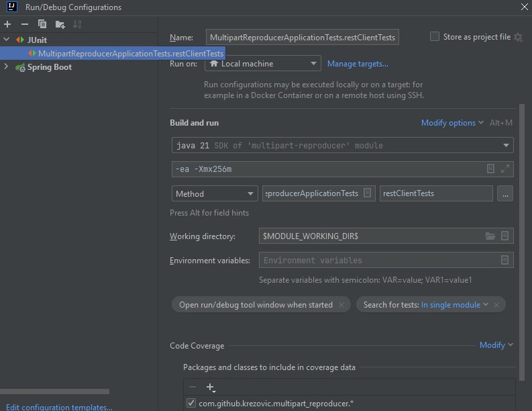This screenshot has height=411, width=532.
Task: Click the Environment variables field
Action: (x=379, y=260)
